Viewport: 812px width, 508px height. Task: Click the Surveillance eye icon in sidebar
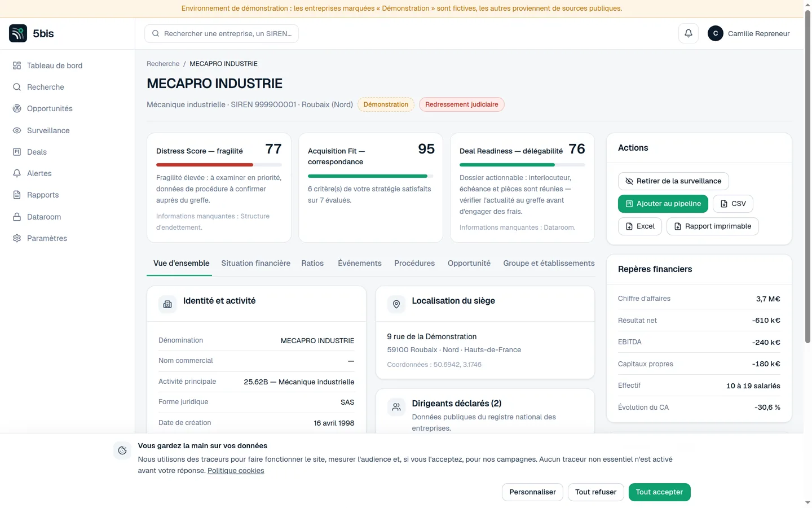point(17,130)
